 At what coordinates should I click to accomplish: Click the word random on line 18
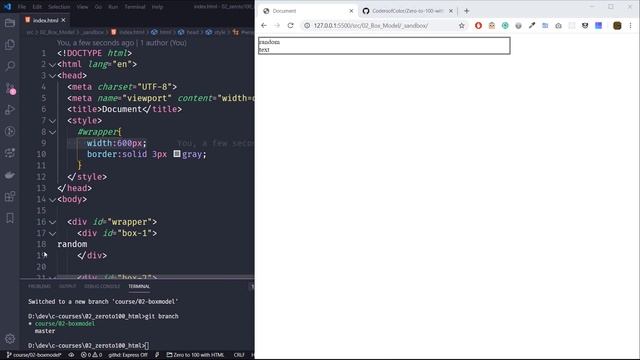tap(72, 244)
